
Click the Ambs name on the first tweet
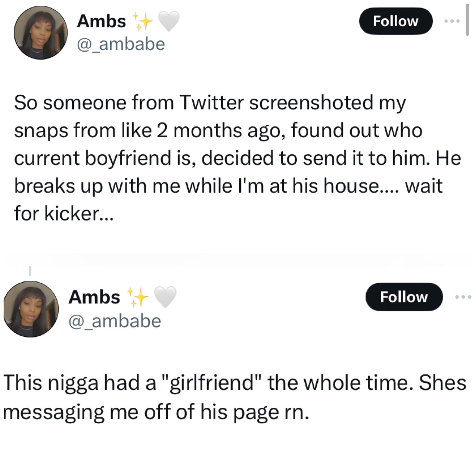coord(101,21)
